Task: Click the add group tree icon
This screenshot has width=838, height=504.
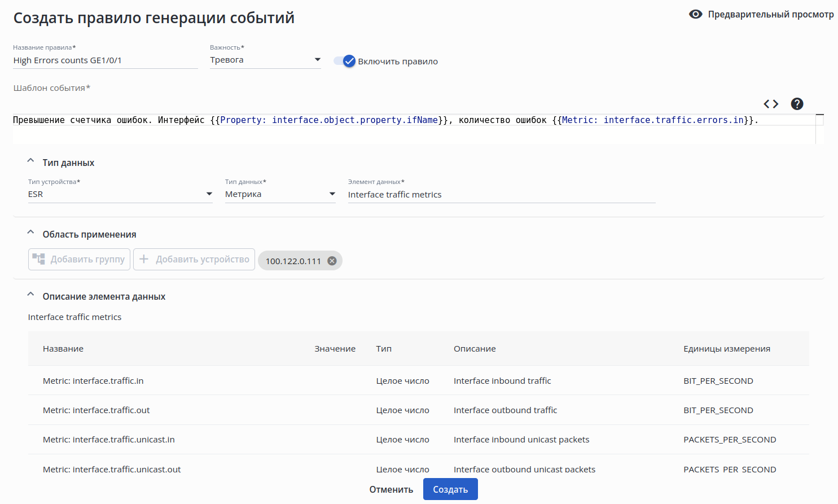Action: pos(38,259)
